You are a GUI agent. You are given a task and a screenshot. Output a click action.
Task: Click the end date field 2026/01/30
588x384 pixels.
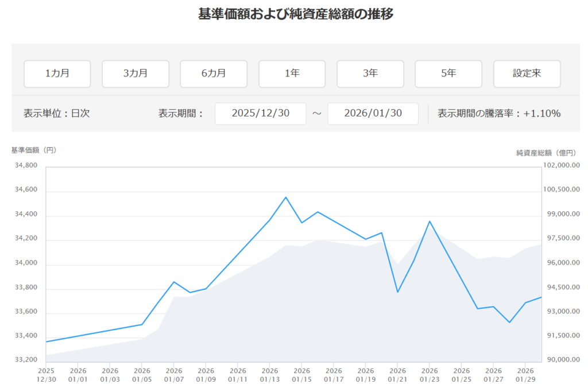373,113
